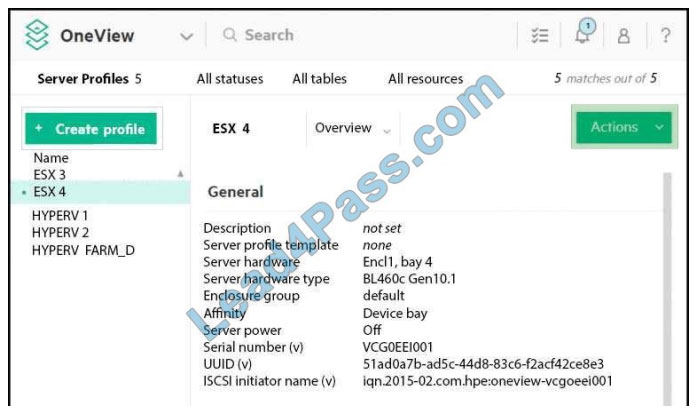696x420 pixels.
Task: Open the BL460c Gen10.1 hardware type link
Action: coord(409,279)
